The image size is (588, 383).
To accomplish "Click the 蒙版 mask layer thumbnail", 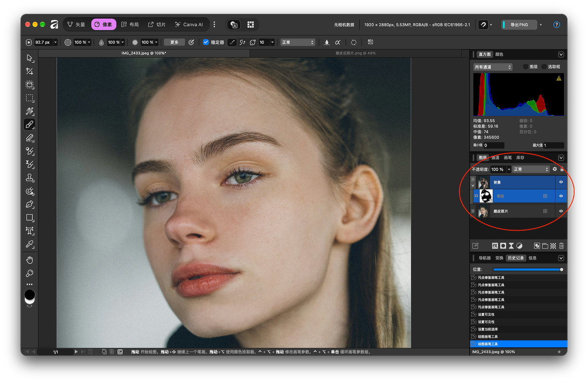I will [486, 196].
